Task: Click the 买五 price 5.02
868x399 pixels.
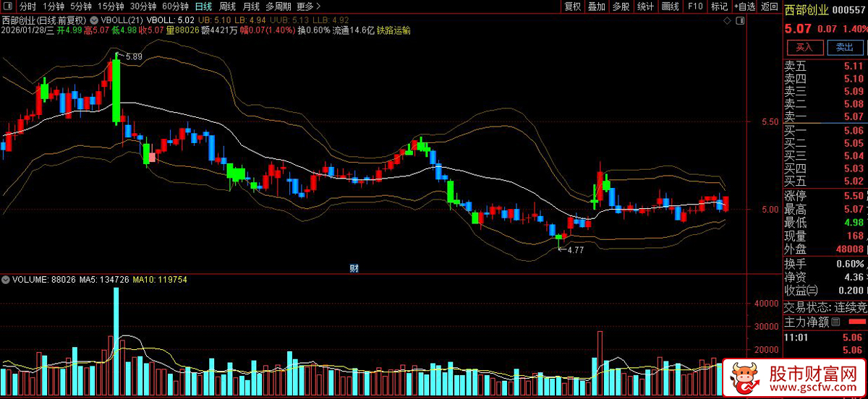Action: [854, 181]
